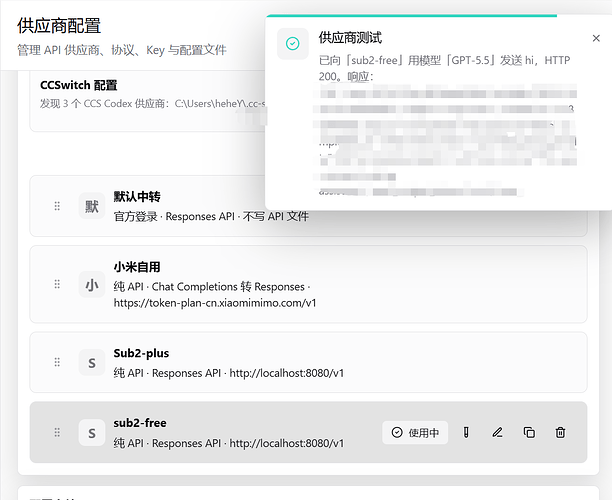Click the CCSwitch 配置 card title

[x=79, y=85]
